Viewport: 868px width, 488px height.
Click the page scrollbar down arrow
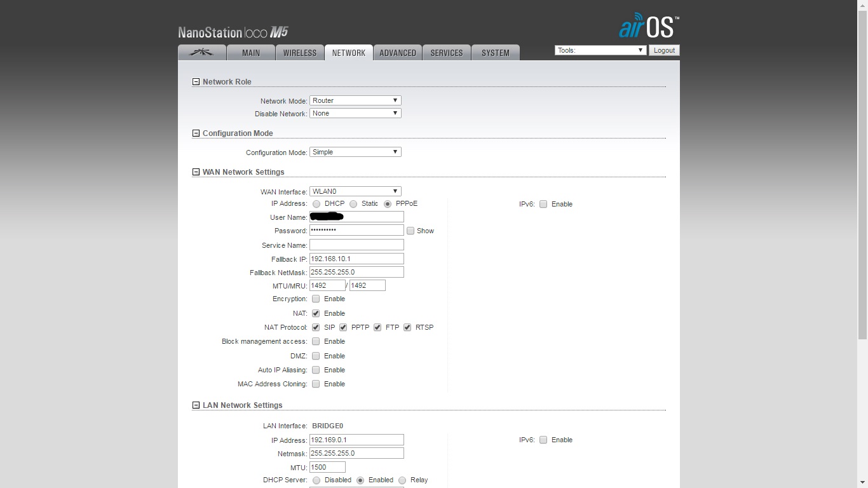click(862, 482)
